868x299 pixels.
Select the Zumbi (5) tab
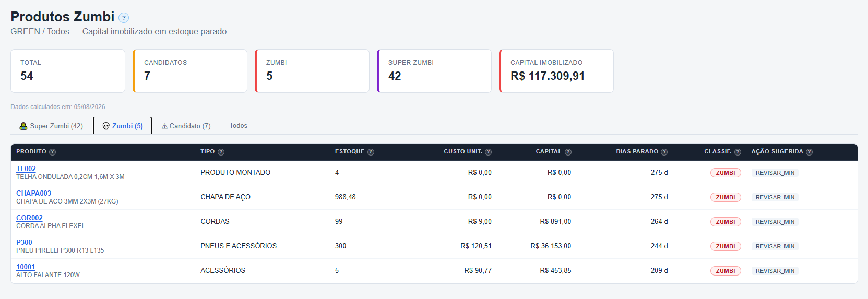click(x=123, y=126)
